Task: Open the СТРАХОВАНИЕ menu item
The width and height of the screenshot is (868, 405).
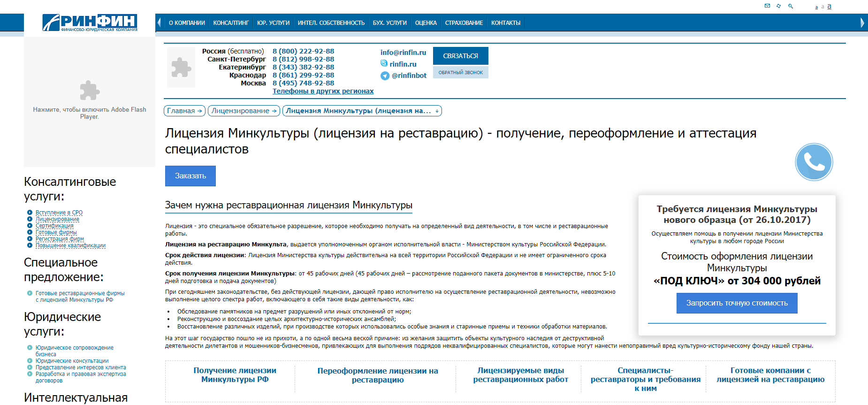Action: 464,23
